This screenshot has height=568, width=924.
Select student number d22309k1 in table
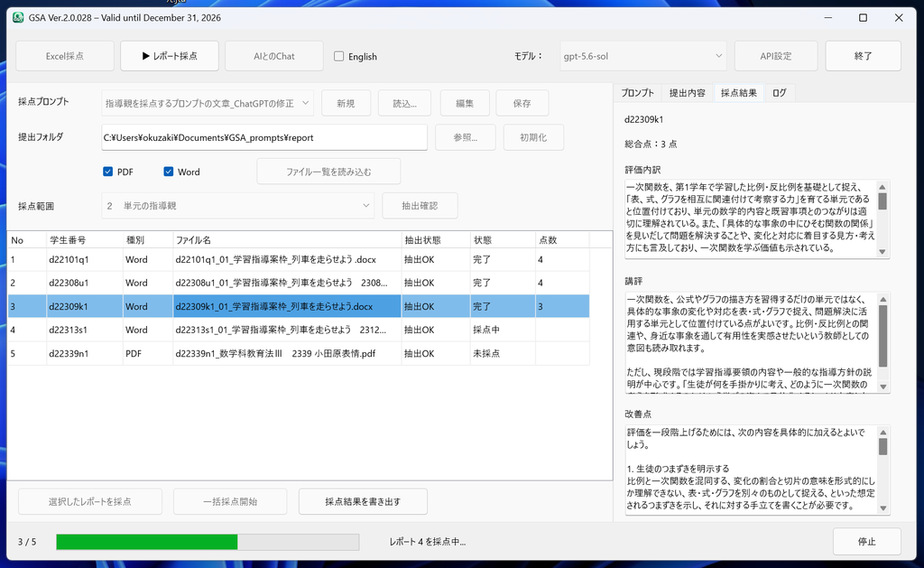point(69,307)
